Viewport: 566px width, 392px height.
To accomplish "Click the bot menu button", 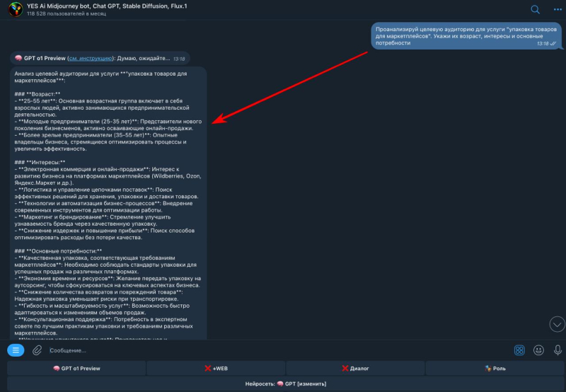I will click(16, 350).
